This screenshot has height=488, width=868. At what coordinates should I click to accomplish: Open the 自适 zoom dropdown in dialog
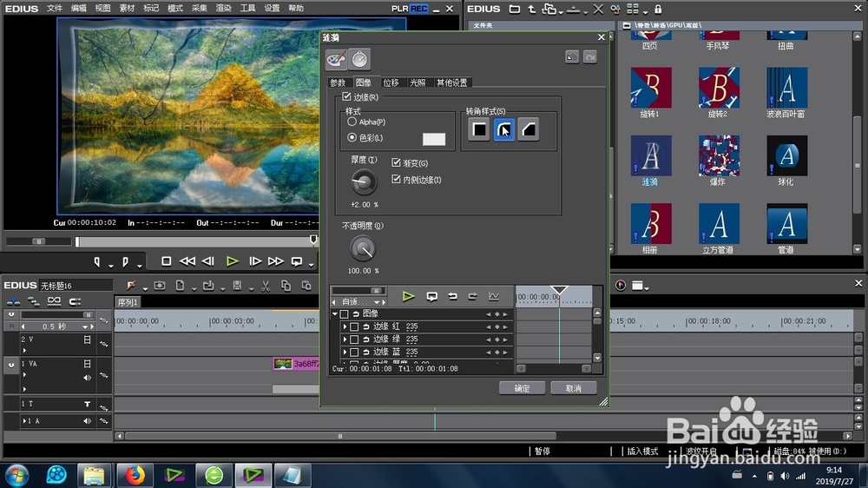click(x=377, y=302)
